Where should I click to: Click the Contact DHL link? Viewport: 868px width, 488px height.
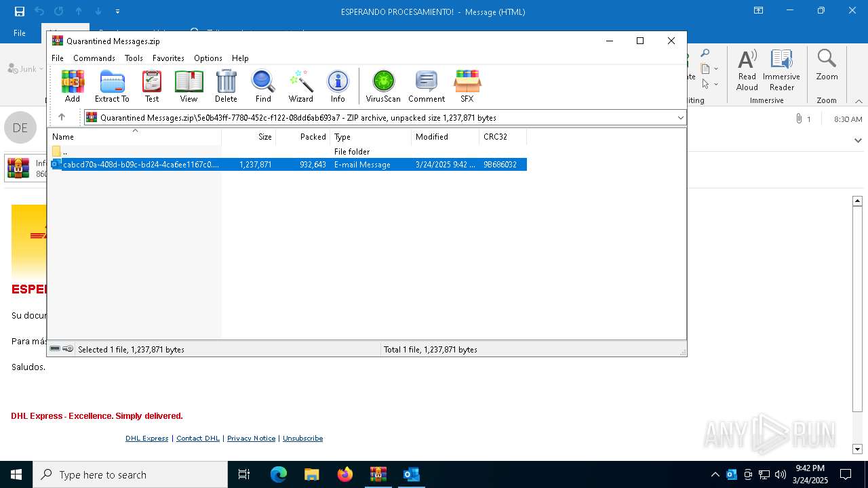(x=198, y=439)
